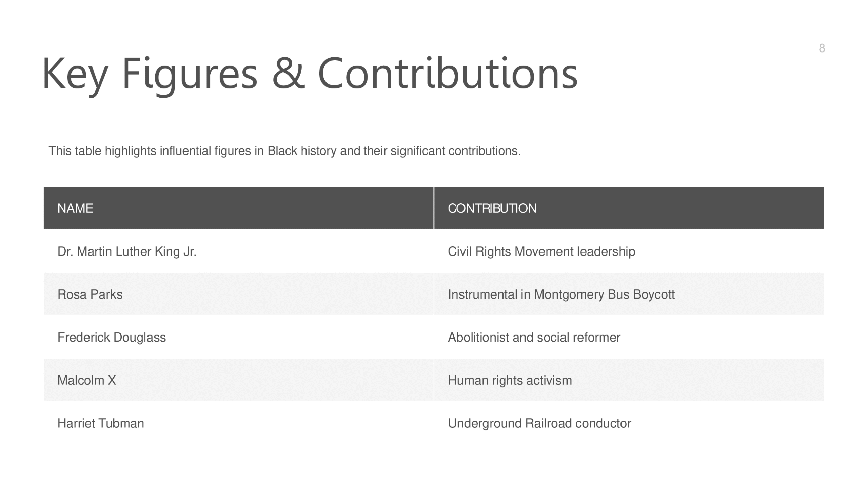
Task: Click "Underground Railroad conductor" cell
Action: click(539, 423)
